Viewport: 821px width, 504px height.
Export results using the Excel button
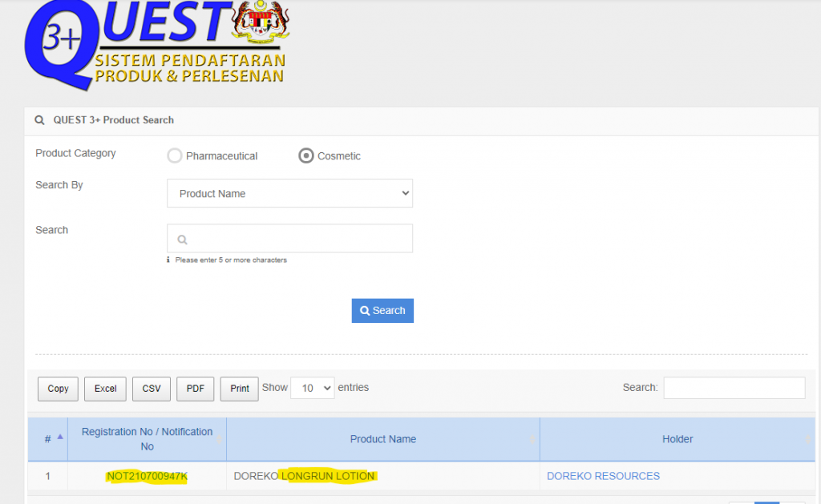point(105,389)
